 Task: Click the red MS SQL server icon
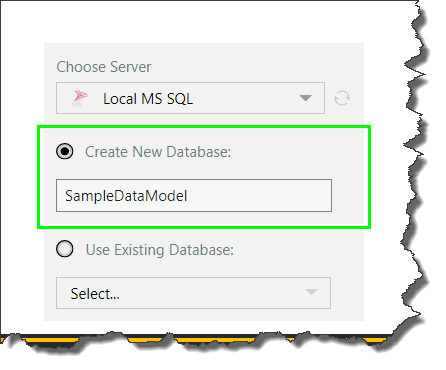click(x=80, y=98)
